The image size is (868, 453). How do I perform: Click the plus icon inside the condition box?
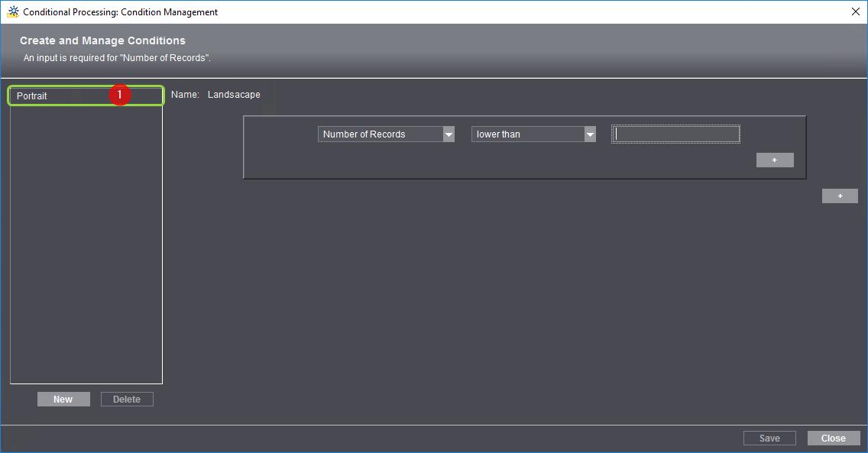775,160
